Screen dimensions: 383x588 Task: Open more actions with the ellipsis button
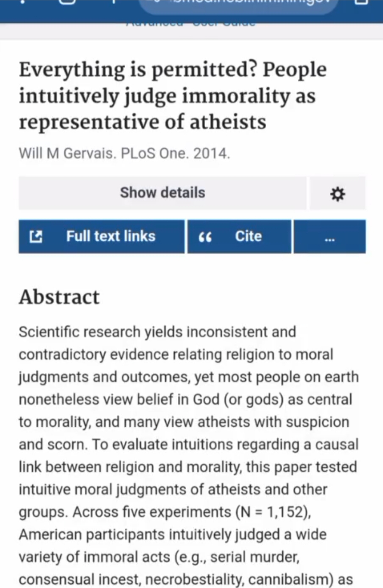(329, 237)
